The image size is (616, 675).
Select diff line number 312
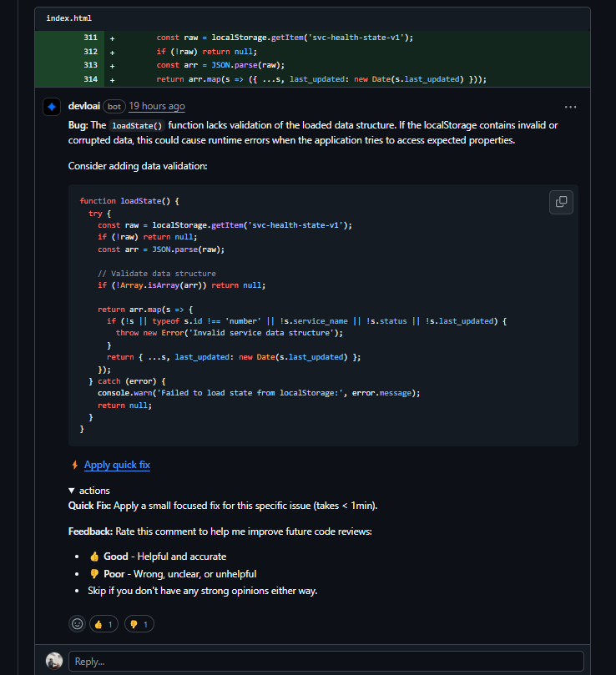tap(90, 52)
